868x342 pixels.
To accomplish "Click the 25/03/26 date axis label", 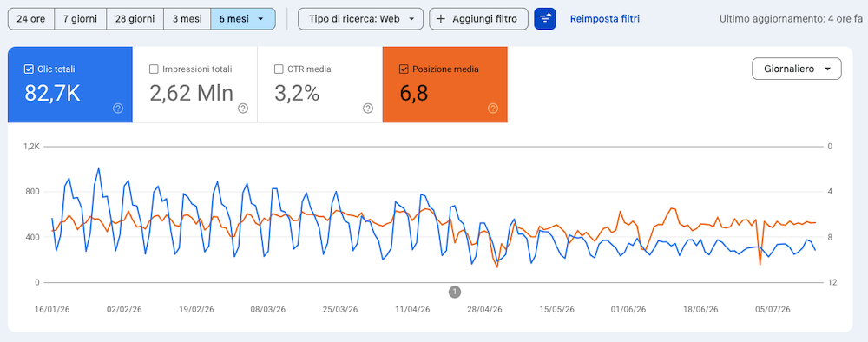I will 341,309.
